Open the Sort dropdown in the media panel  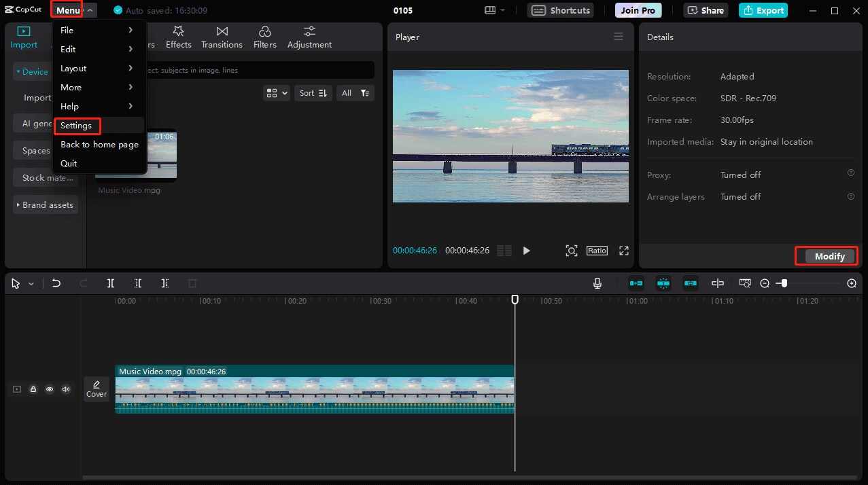tap(313, 93)
